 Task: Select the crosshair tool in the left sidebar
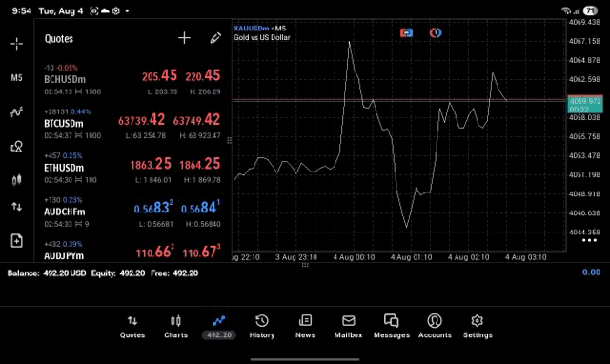coord(17,44)
